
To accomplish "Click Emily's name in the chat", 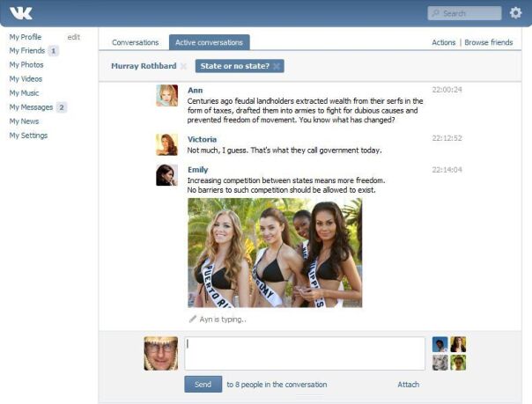I will (x=198, y=170).
